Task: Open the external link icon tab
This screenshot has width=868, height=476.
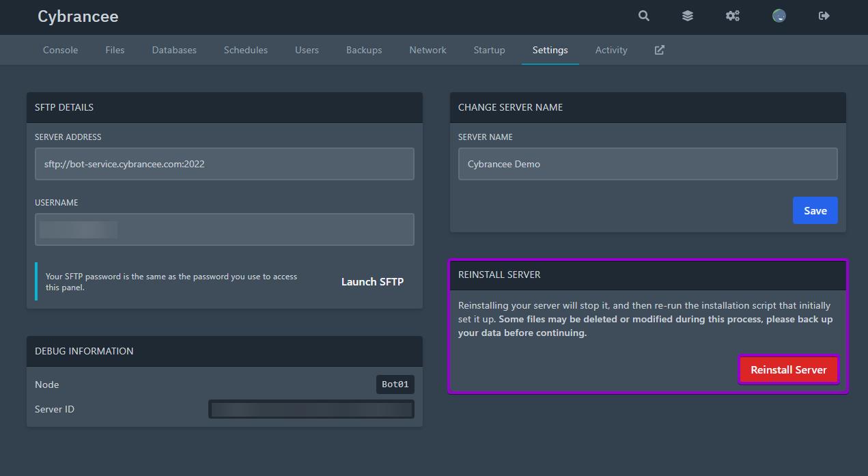Action: tap(659, 50)
